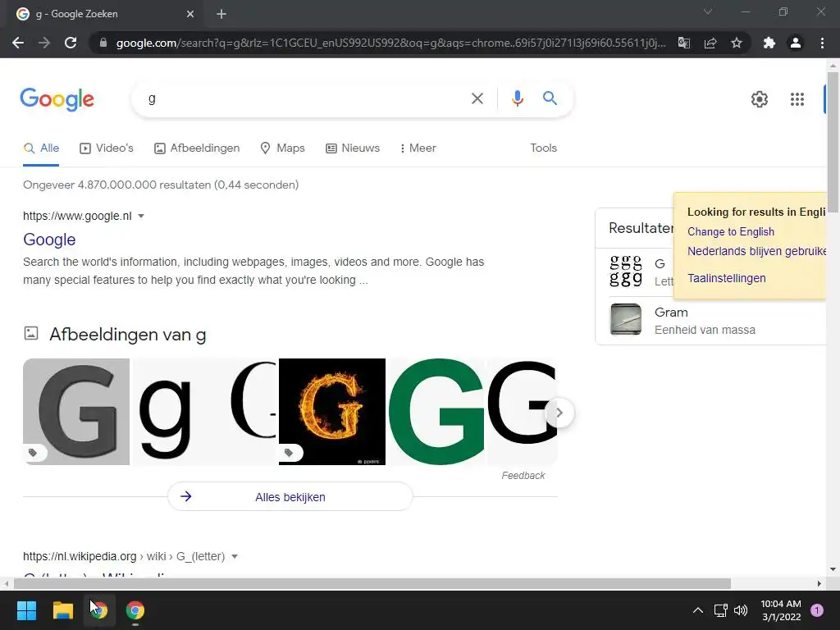Viewport: 840px width, 630px height.
Task: Open the volume control in tray
Action: click(x=741, y=610)
